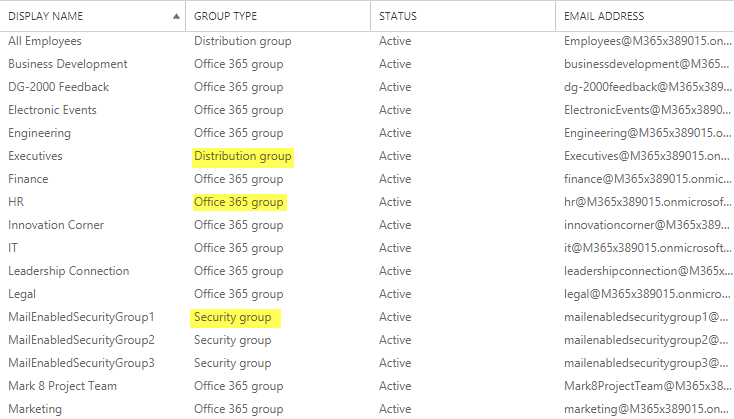Select MailEnabledSecurityGroup3 row
Viewport: 734px width, 419px height.
[367, 363]
